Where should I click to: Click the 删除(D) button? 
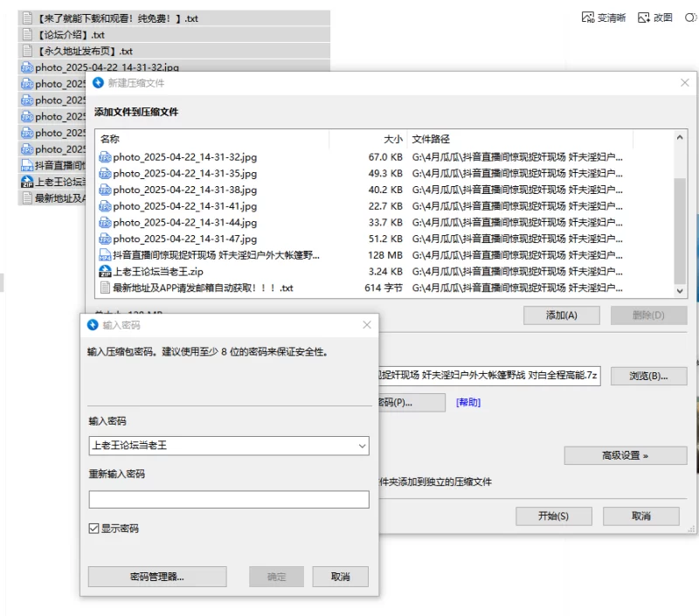pos(648,315)
